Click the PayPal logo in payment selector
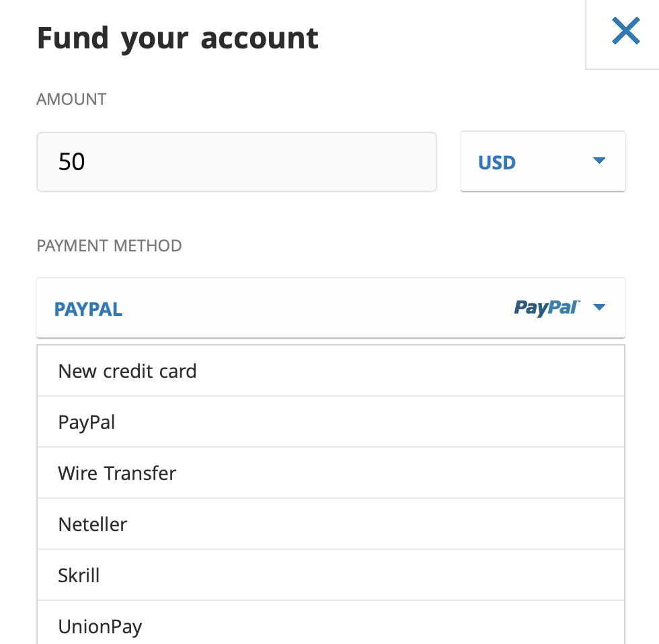This screenshot has width=659, height=644. [x=547, y=307]
